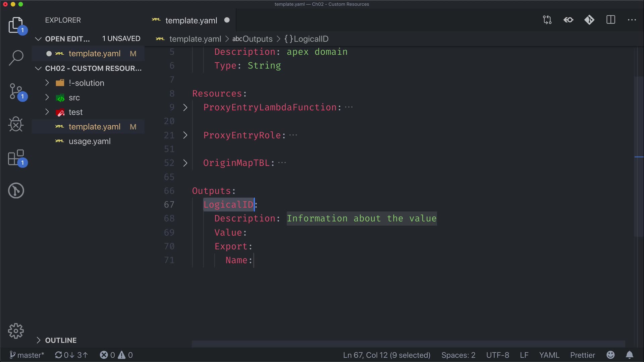Image resolution: width=644 pixels, height=362 pixels.
Task: Select the template.yaml editor tab
Action: coord(191,20)
